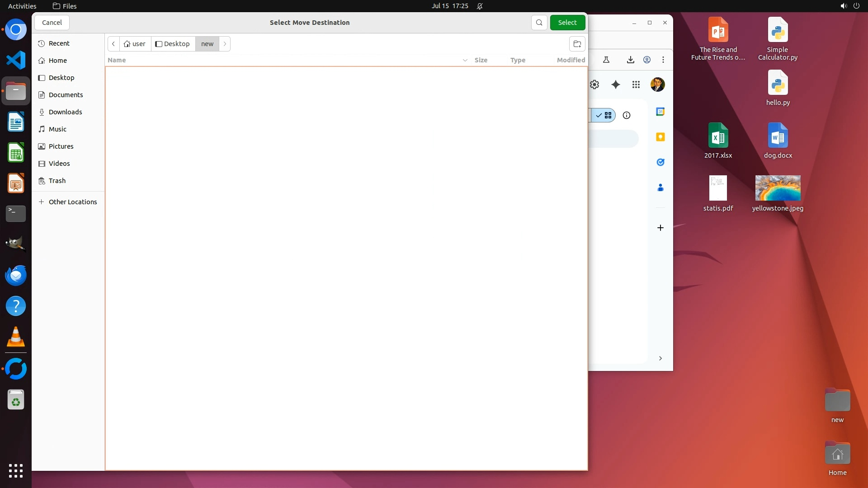Click the browser downloads icon
The height and width of the screenshot is (488, 868).
pyautogui.click(x=630, y=60)
